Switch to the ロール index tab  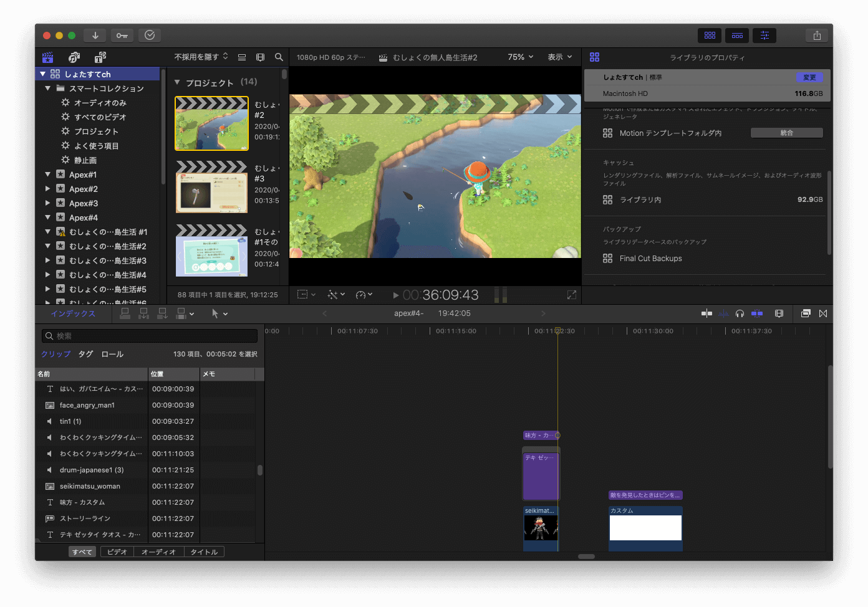[112, 354]
